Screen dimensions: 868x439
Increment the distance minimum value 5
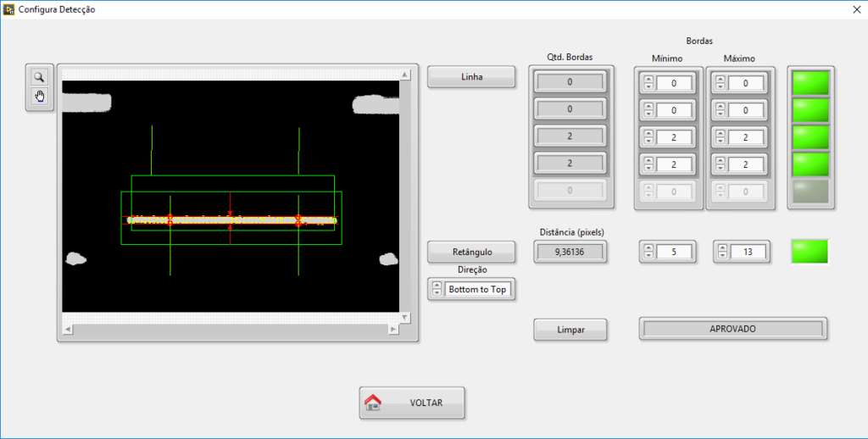(648, 248)
